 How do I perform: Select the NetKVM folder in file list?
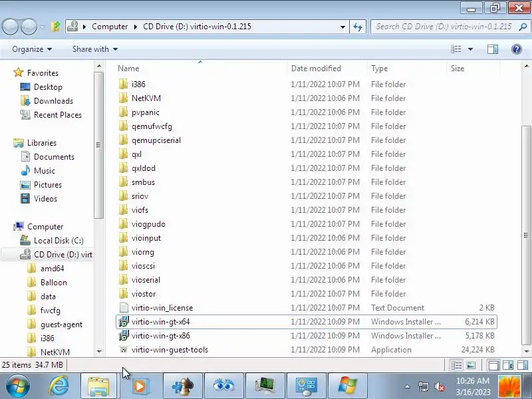pos(146,98)
